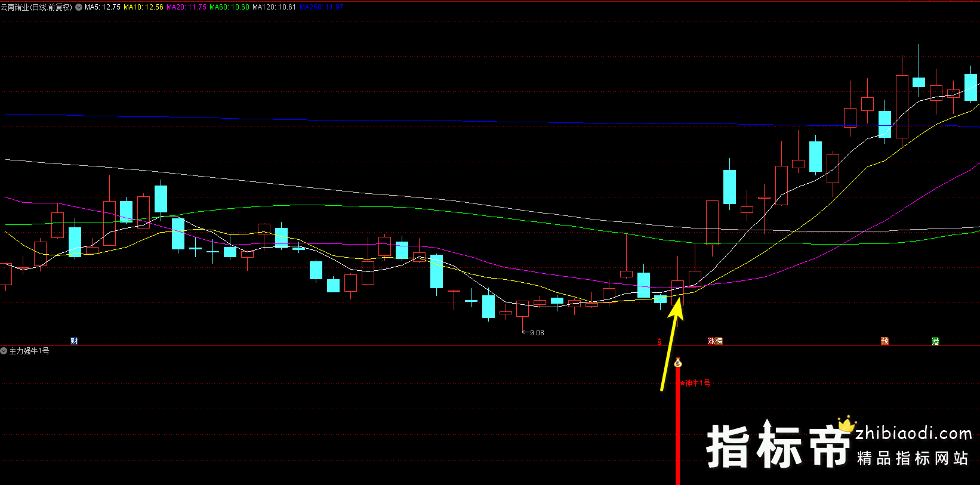The width and height of the screenshot is (980, 485).
Task: Click the red signal bar in the indicator pane
Action: [x=677, y=426]
